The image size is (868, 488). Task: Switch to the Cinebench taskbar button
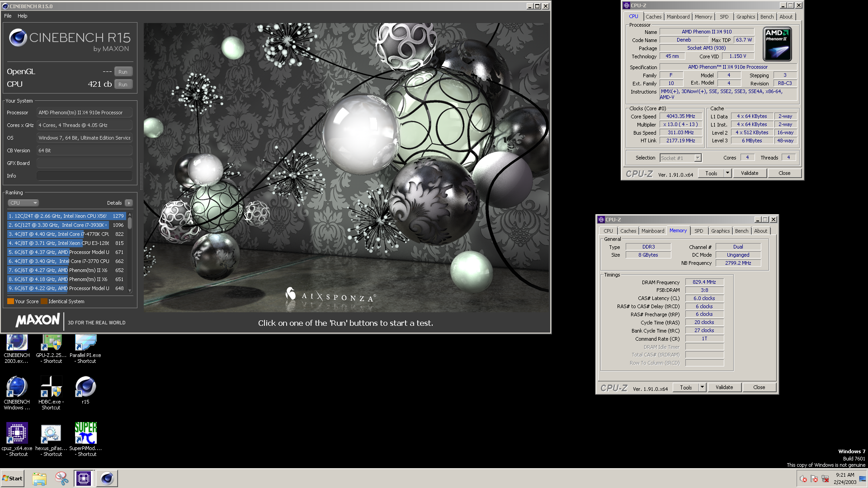[107, 479]
